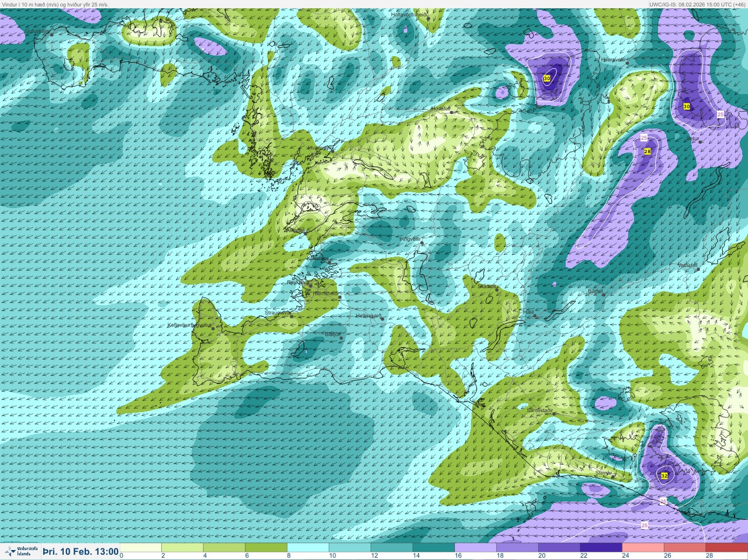The width and height of the screenshot is (748, 560).
Task: Select the 20–22 m/s legend swatch
Action: tap(559, 548)
